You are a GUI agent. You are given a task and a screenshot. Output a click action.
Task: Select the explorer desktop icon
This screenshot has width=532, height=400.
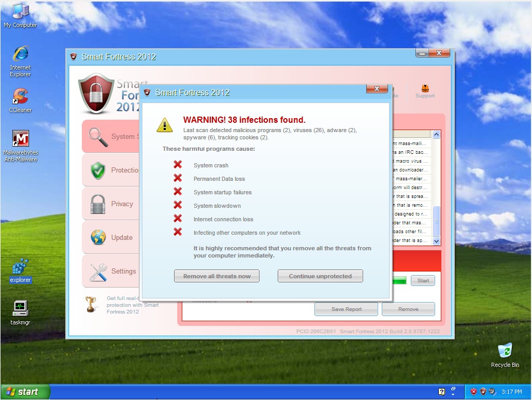pos(20,270)
